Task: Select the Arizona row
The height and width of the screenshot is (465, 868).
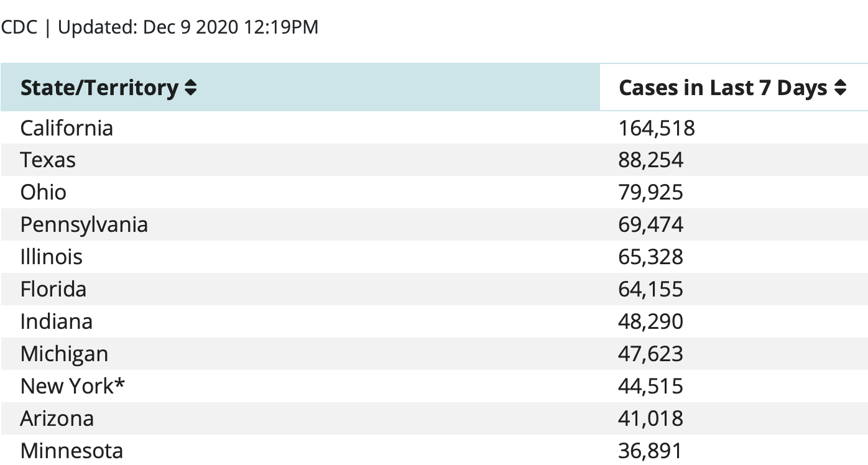Action: pos(434,418)
